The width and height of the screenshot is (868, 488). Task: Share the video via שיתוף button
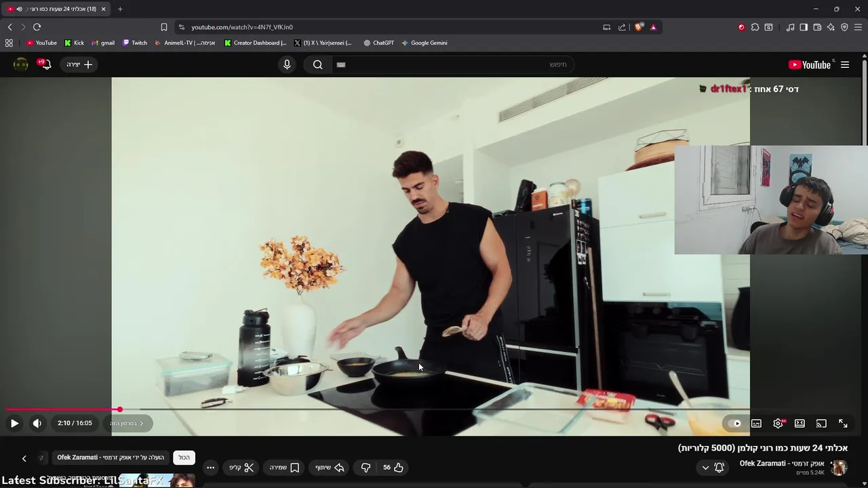point(330,467)
